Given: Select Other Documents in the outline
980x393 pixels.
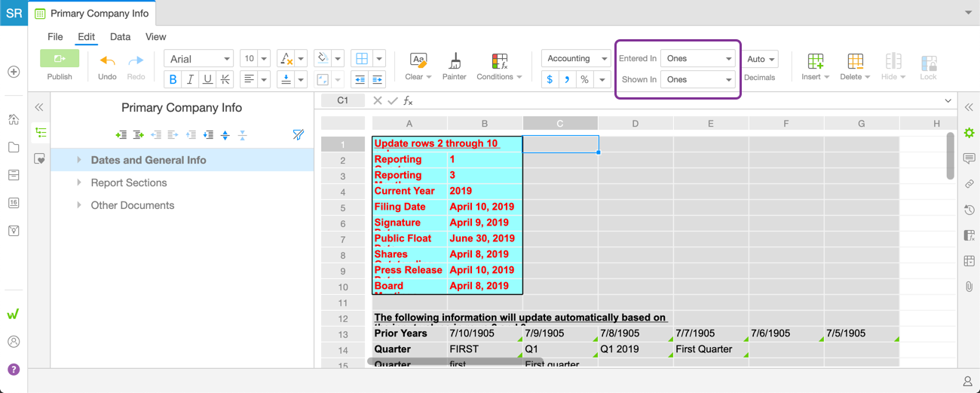Looking at the screenshot, I should click(132, 205).
